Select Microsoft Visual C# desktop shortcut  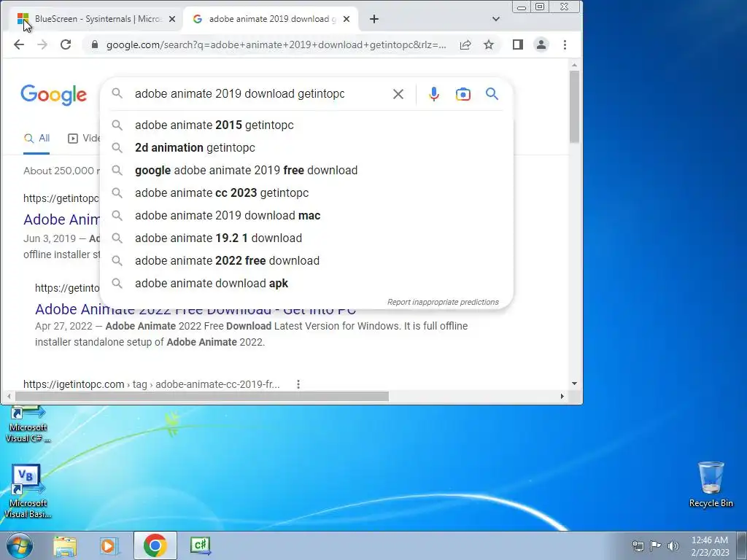click(28, 425)
